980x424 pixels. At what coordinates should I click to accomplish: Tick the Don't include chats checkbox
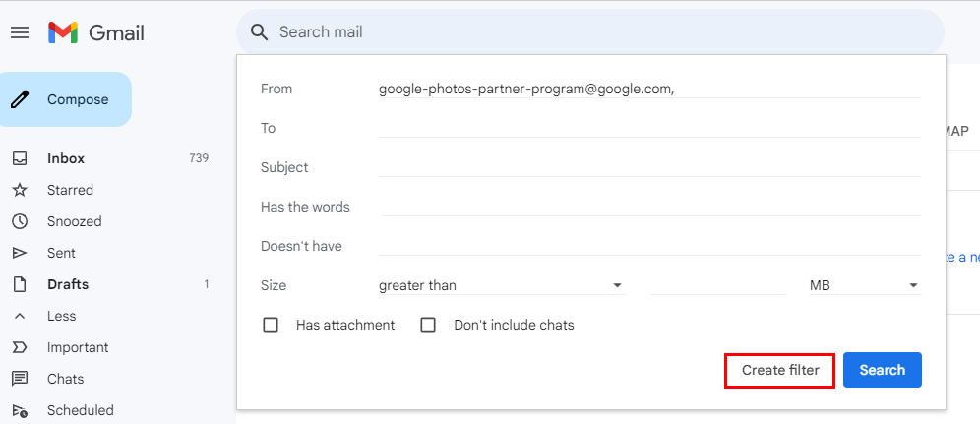pos(428,325)
